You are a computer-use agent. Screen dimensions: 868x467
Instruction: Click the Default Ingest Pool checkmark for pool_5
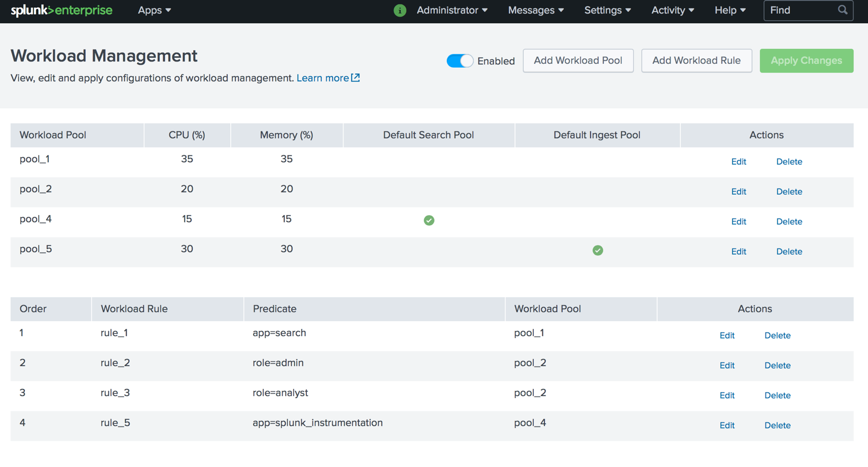coord(597,250)
